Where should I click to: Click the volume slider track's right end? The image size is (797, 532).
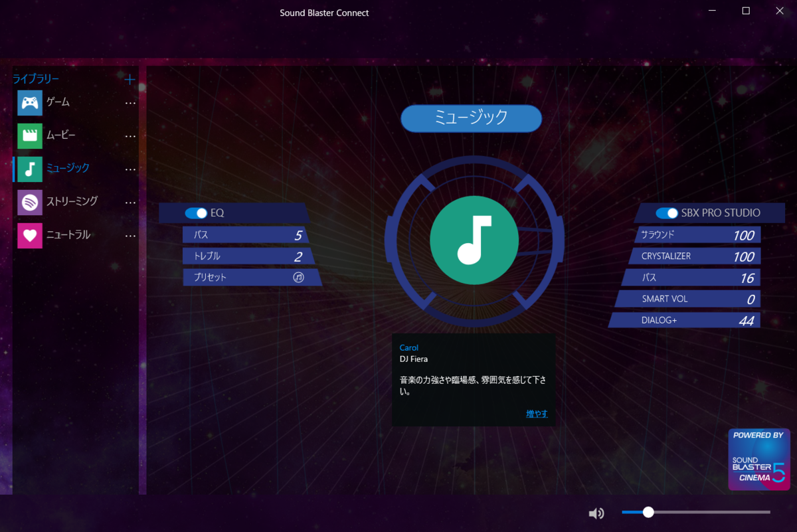(x=768, y=512)
